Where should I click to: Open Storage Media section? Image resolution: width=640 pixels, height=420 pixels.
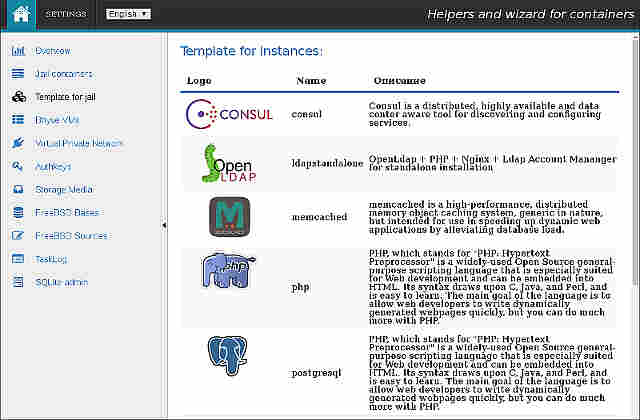click(64, 189)
